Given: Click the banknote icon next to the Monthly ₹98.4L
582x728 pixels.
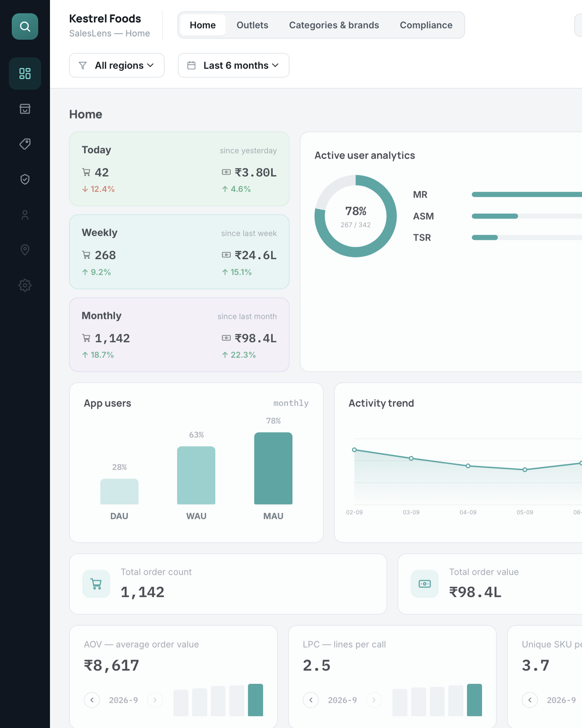Looking at the screenshot, I should (x=226, y=338).
